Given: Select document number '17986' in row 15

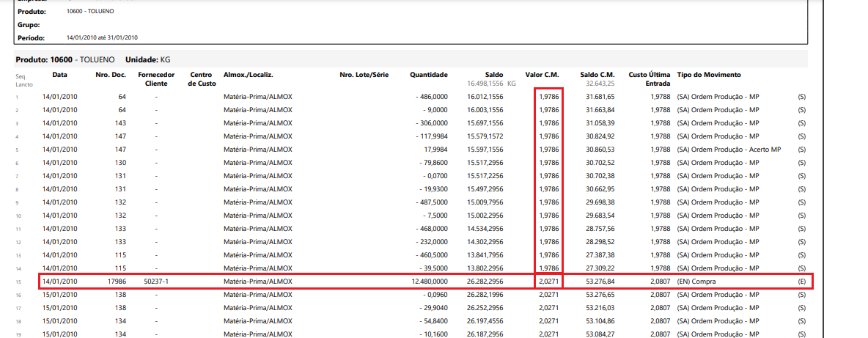Looking at the screenshot, I should (x=117, y=282).
